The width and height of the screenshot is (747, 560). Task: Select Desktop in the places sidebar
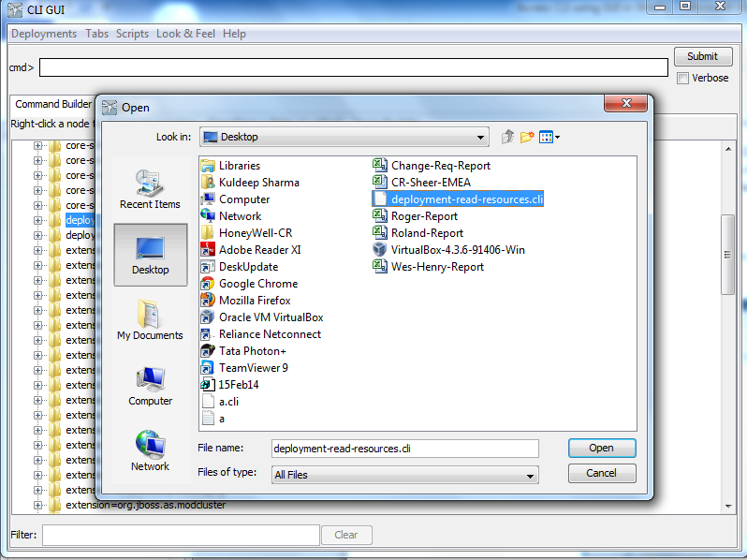coord(151,255)
